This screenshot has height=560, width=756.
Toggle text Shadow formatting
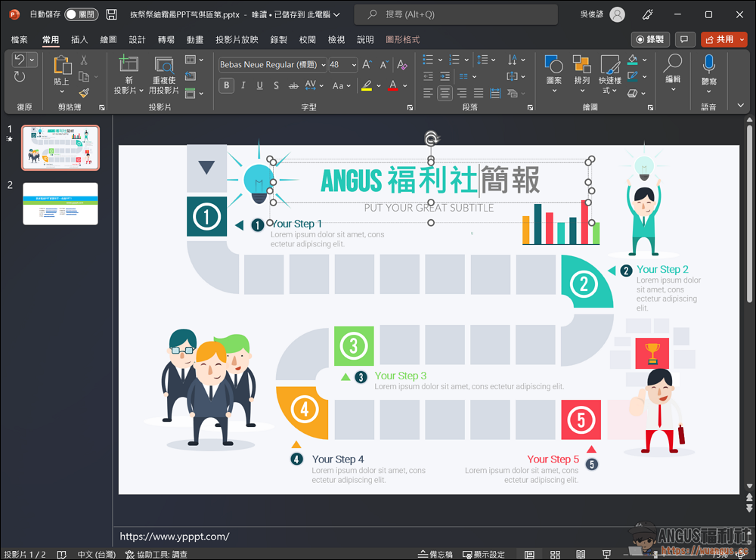click(x=276, y=85)
